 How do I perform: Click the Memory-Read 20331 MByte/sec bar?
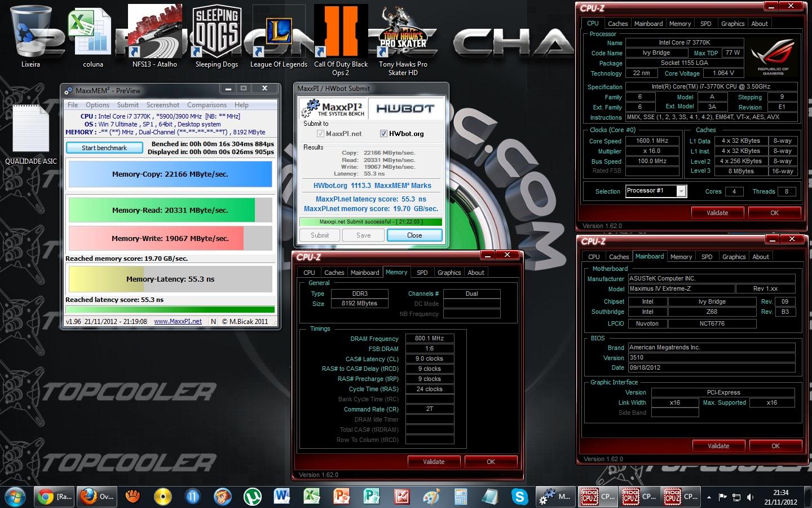click(x=170, y=210)
